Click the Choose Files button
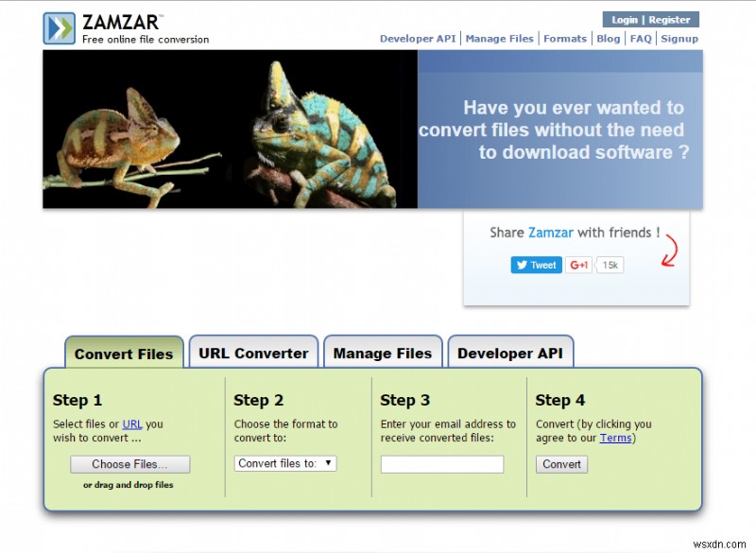 (130, 464)
